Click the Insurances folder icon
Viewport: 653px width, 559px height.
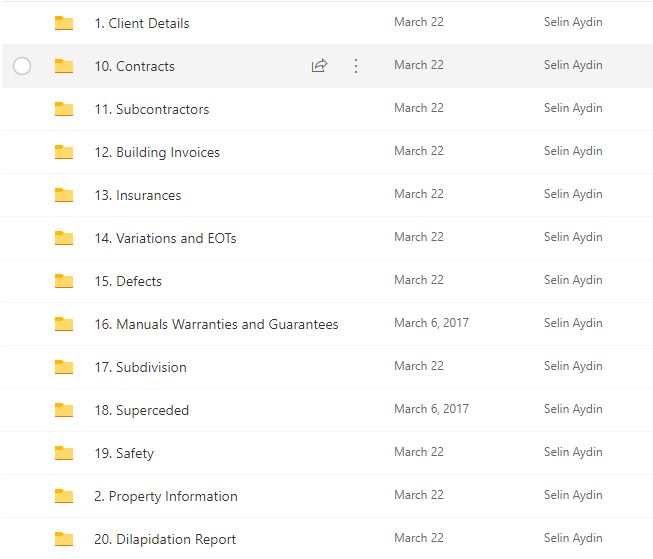(x=64, y=195)
